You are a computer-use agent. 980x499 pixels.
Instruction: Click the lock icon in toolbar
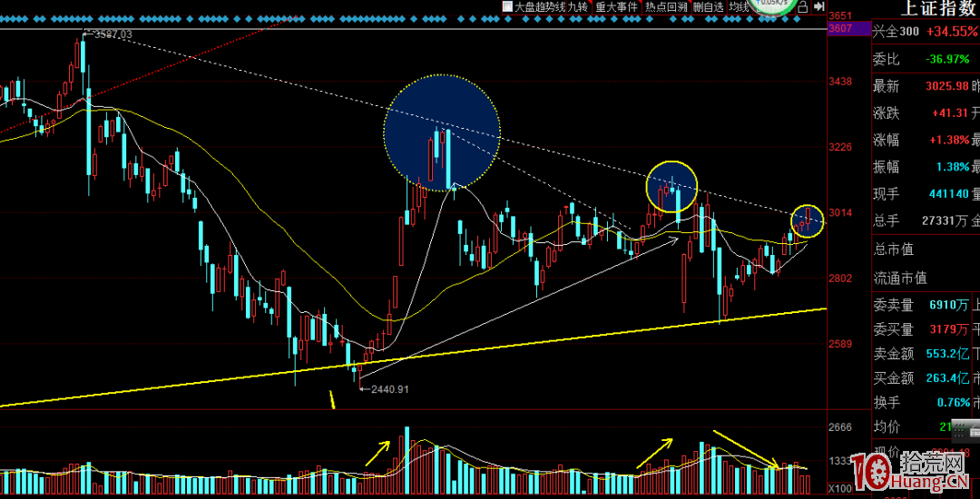[804, 7]
